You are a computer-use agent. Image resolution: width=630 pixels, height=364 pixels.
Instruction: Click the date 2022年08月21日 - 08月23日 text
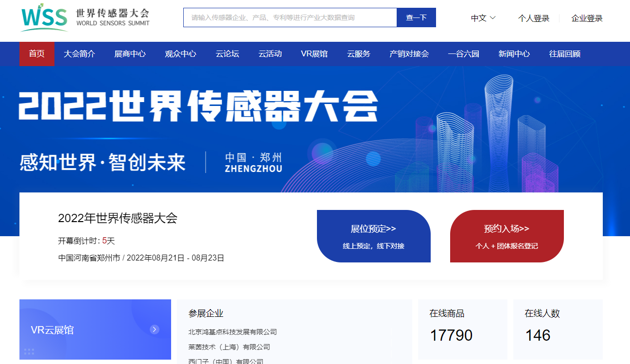pos(176,258)
